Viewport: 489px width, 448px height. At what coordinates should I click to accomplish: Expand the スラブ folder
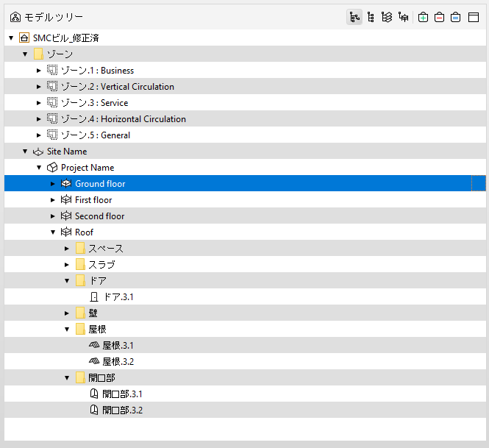coord(66,265)
